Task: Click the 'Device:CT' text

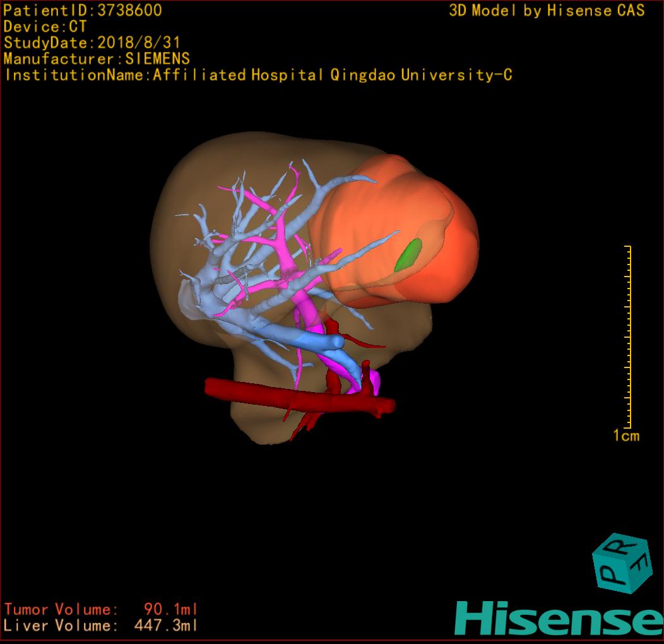Action: pos(45,27)
